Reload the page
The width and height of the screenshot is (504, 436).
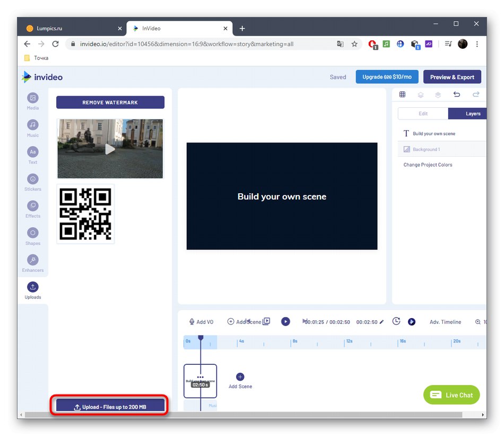tap(55, 44)
